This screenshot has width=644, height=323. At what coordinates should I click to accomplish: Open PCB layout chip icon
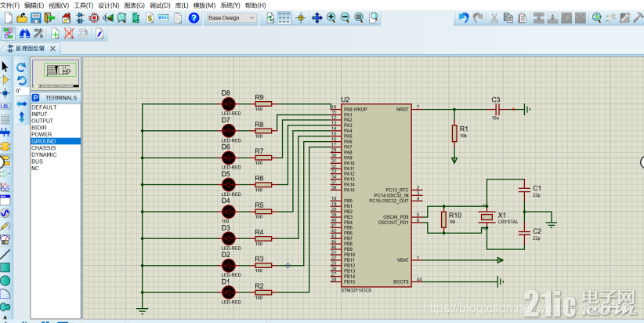point(94,18)
